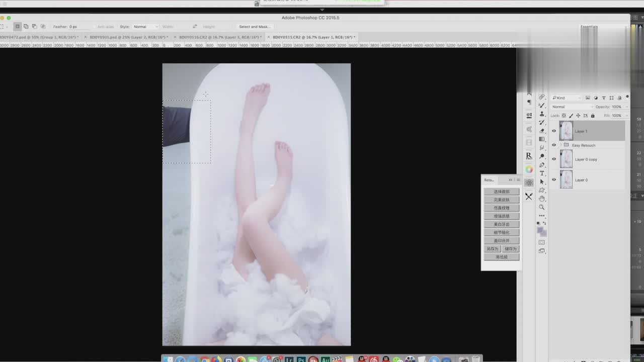
Task: Hide the Layer 1 layer eye
Action: coord(554,131)
